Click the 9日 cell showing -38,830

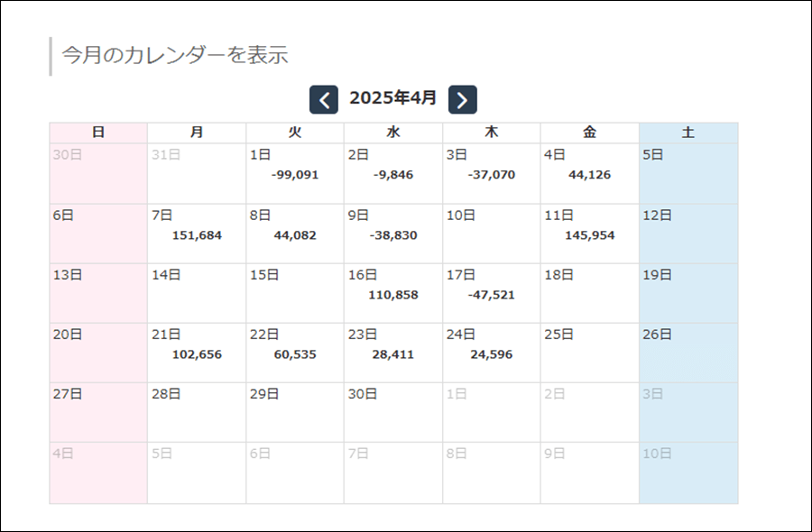(393, 234)
